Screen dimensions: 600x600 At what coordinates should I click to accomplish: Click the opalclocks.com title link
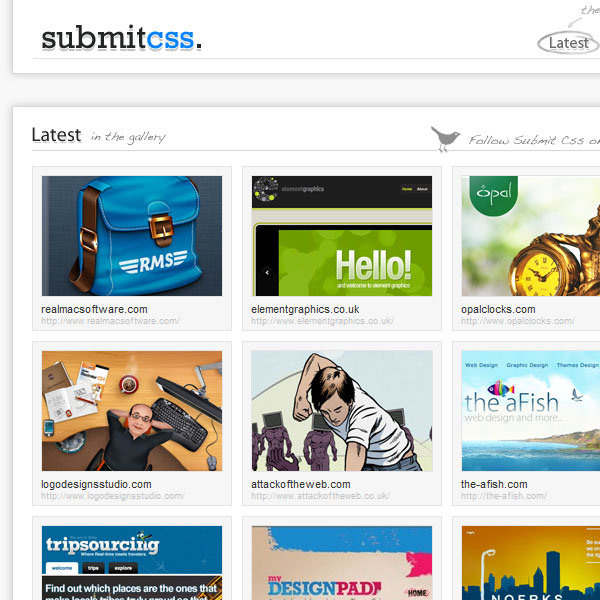(498, 309)
